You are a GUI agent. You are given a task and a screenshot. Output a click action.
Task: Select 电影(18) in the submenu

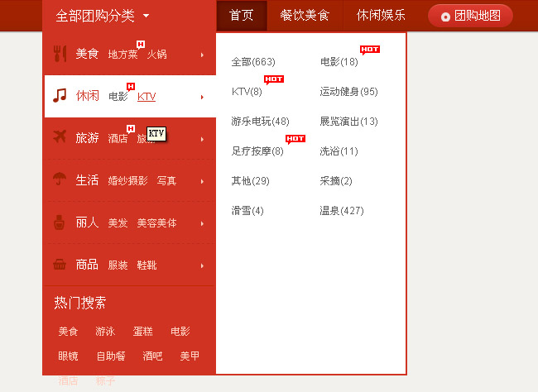click(x=339, y=62)
